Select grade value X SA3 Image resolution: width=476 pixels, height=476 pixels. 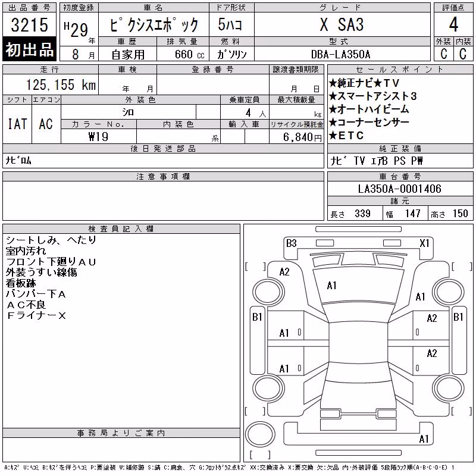click(x=342, y=24)
